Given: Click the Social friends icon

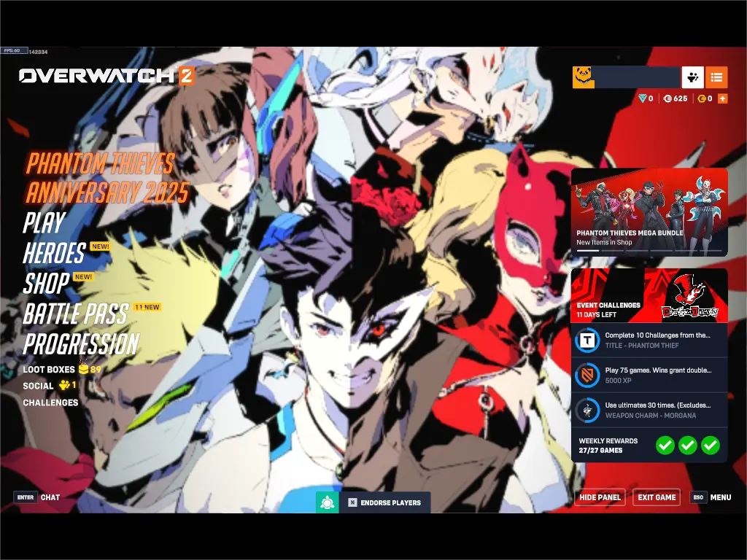Looking at the screenshot, I should coord(64,385).
